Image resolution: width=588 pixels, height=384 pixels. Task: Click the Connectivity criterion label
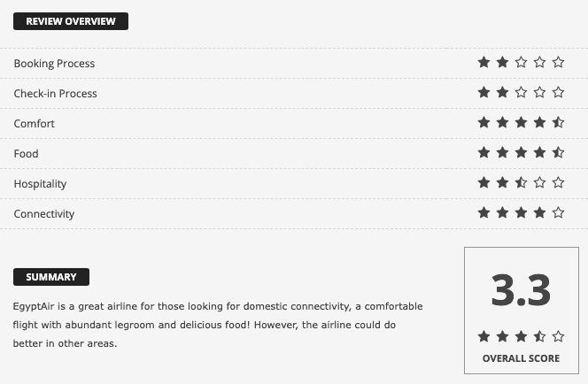44,214
